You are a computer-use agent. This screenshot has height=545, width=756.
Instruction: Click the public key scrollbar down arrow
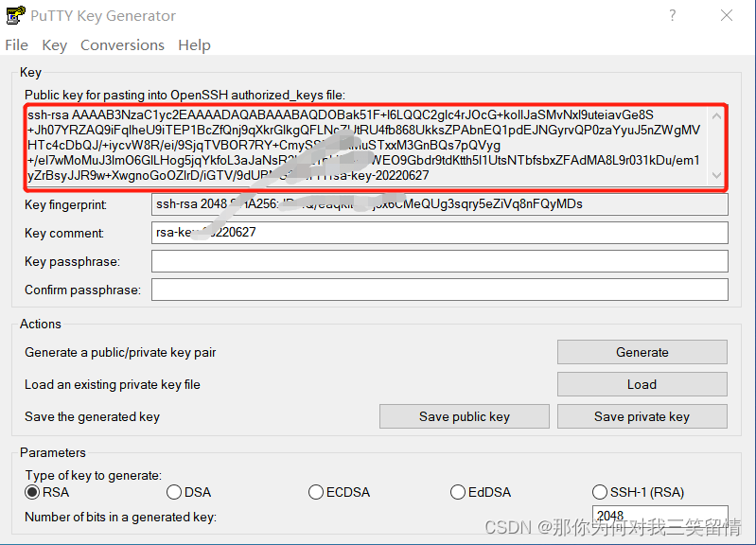click(x=716, y=176)
